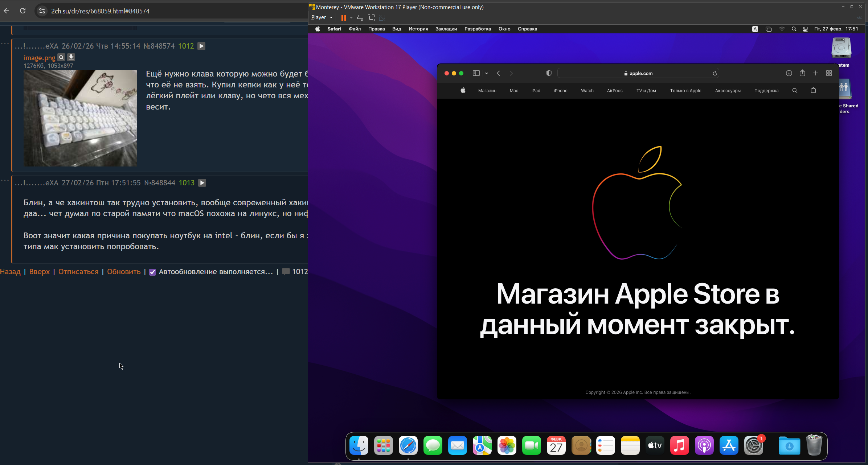Click the privacy report shield icon

click(x=549, y=73)
